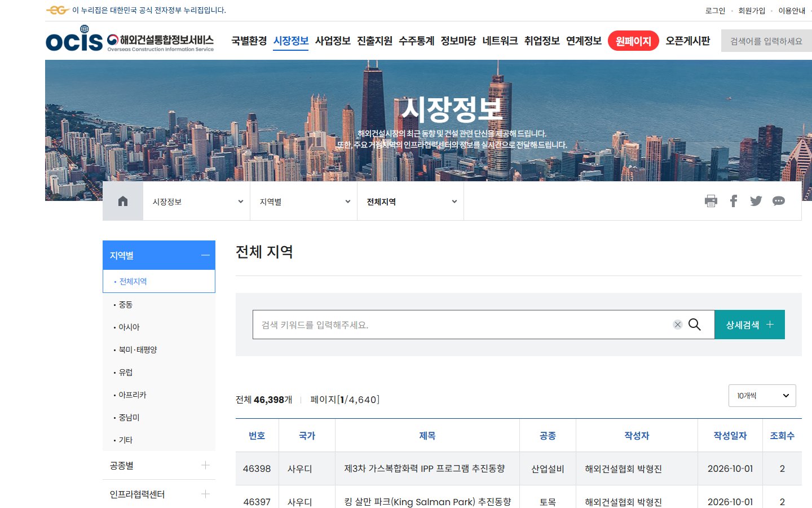Click the red 원페이지 button
This screenshot has width=812, height=508.
point(633,41)
